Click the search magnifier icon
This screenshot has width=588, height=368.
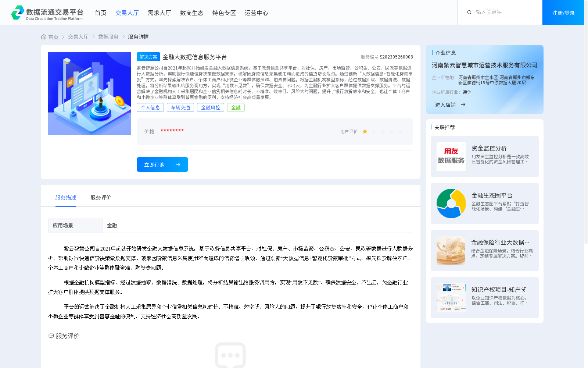[x=469, y=13]
